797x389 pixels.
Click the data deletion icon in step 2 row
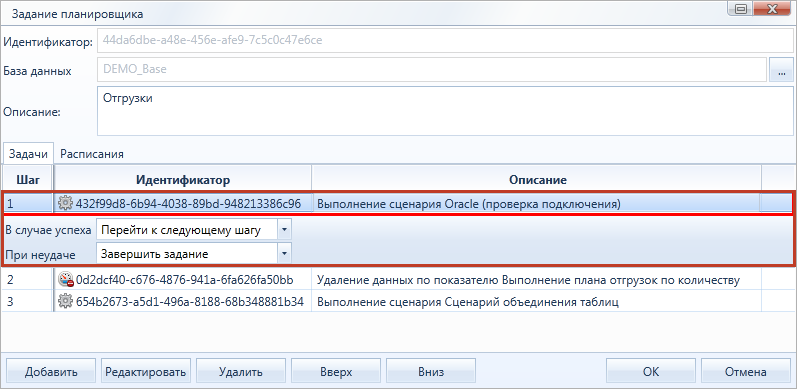[66, 280]
